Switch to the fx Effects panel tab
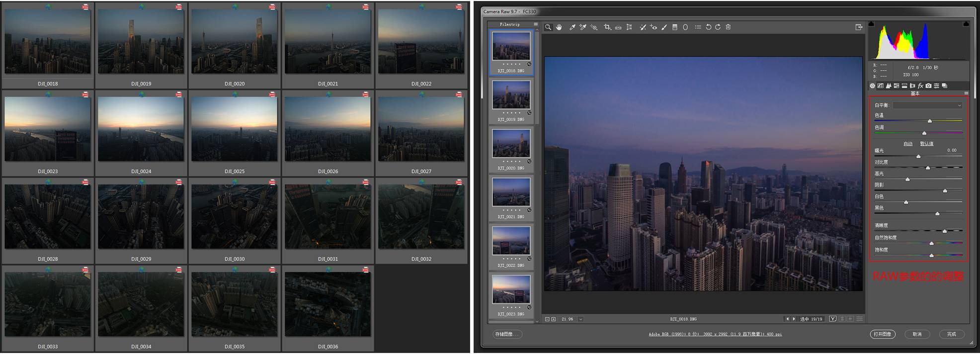980x354 pixels. click(920, 86)
